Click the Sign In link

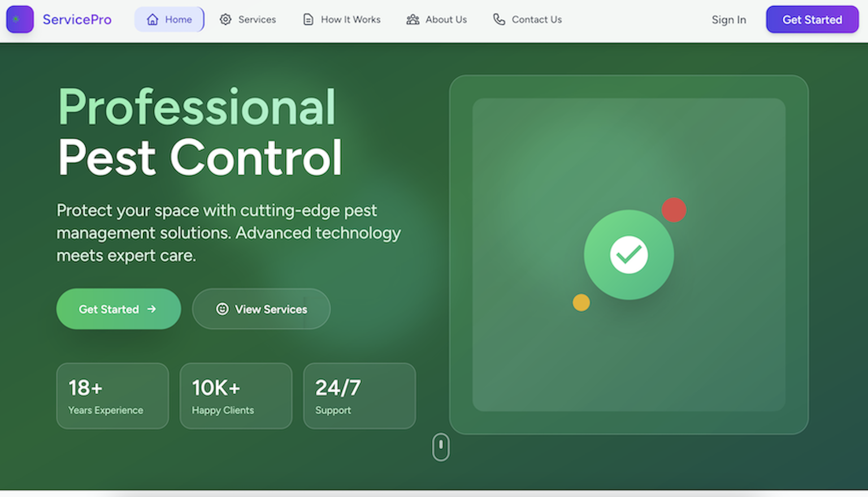click(728, 20)
